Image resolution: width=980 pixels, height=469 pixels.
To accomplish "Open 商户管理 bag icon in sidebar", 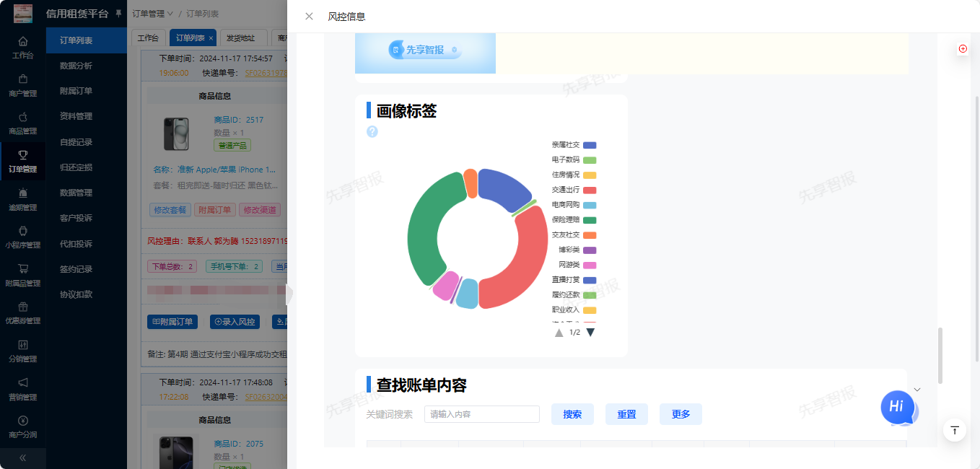I will tap(23, 79).
